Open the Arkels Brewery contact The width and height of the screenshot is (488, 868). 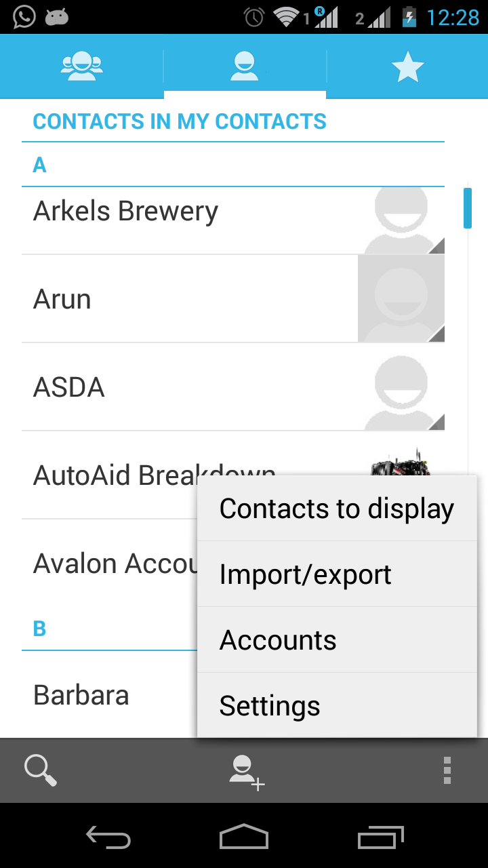[x=125, y=212]
